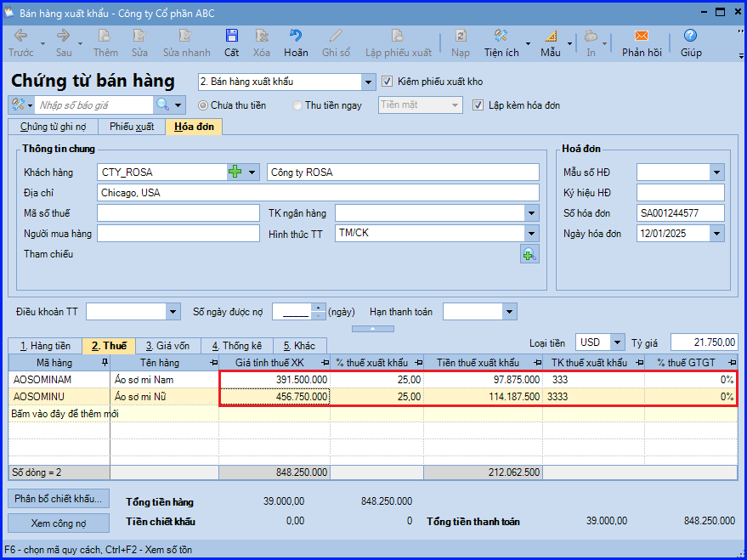
Task: Click Xem công nợ button
Action: 59,523
